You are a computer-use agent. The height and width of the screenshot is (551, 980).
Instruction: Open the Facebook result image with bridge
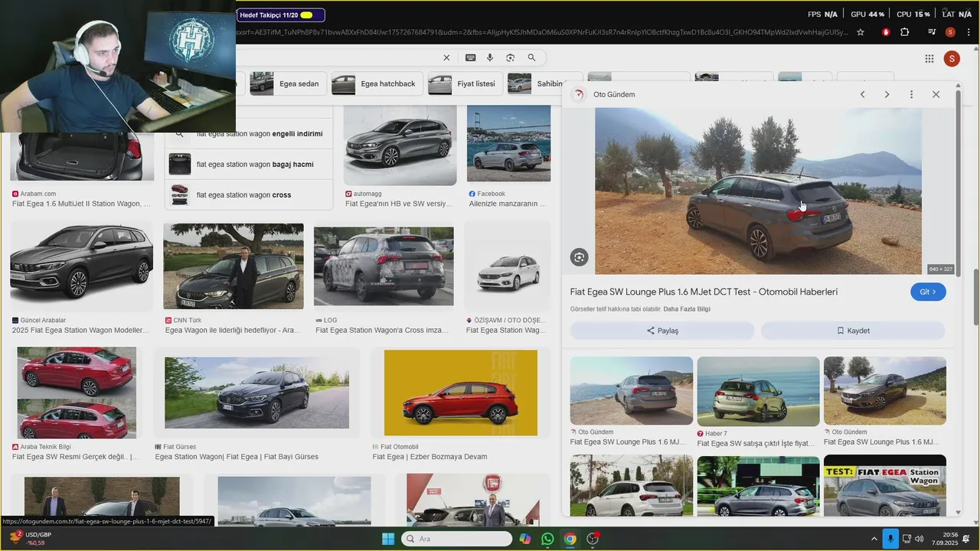(508, 144)
